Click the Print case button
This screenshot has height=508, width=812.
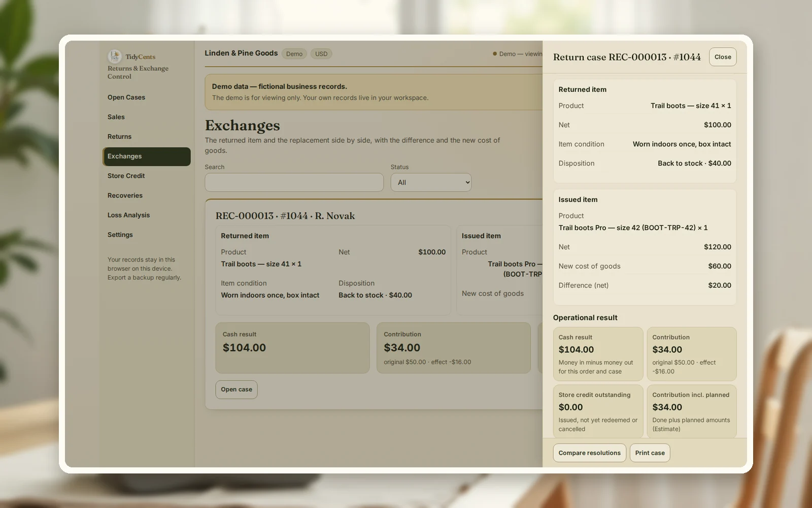tap(650, 453)
